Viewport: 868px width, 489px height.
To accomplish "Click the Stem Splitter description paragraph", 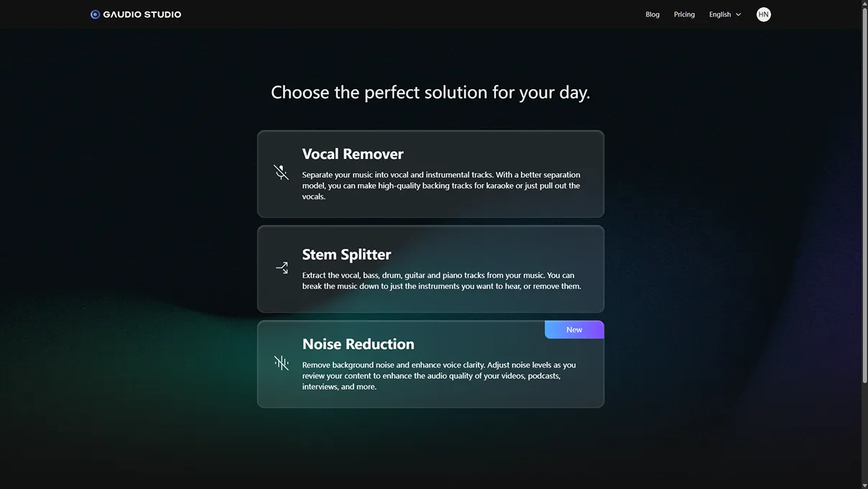I will click(x=440, y=280).
